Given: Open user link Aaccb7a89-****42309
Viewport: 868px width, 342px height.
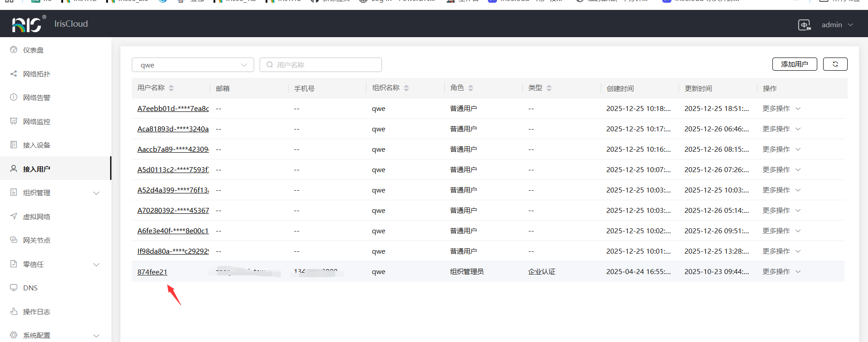Looking at the screenshot, I should click(x=173, y=149).
